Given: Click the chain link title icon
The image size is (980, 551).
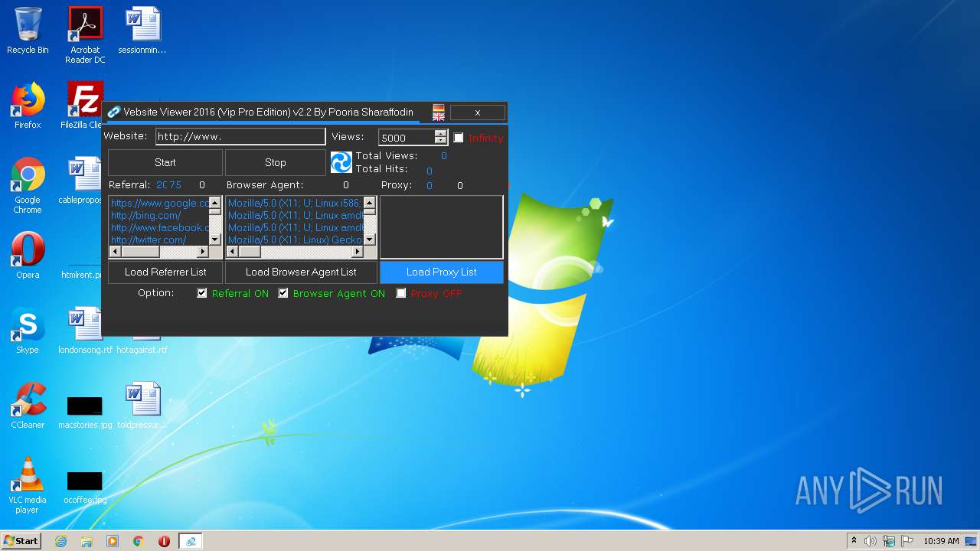Looking at the screenshot, I should 113,112.
